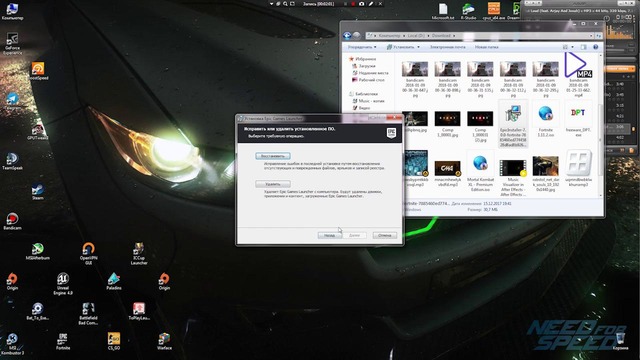Open GPUTweak desktop shortcut
This screenshot has width=640, height=360.
click(x=38, y=131)
